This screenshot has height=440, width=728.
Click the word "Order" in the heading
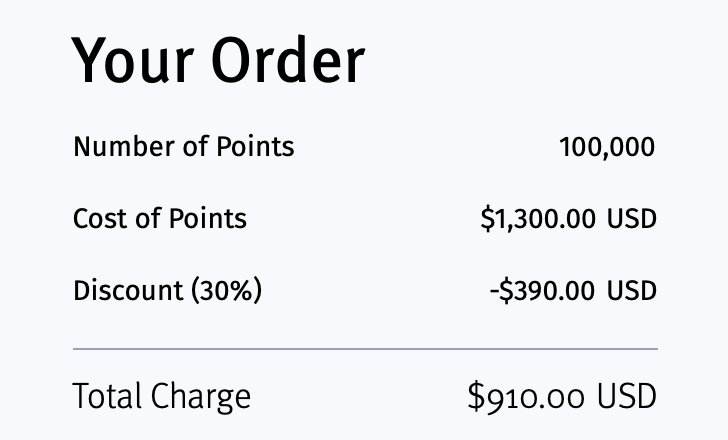coord(289,61)
